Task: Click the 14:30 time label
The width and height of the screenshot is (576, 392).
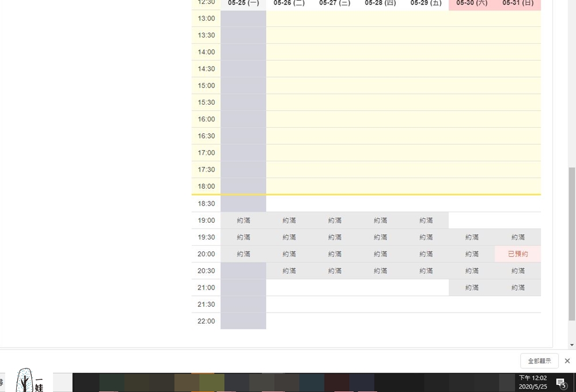Action: [206, 69]
